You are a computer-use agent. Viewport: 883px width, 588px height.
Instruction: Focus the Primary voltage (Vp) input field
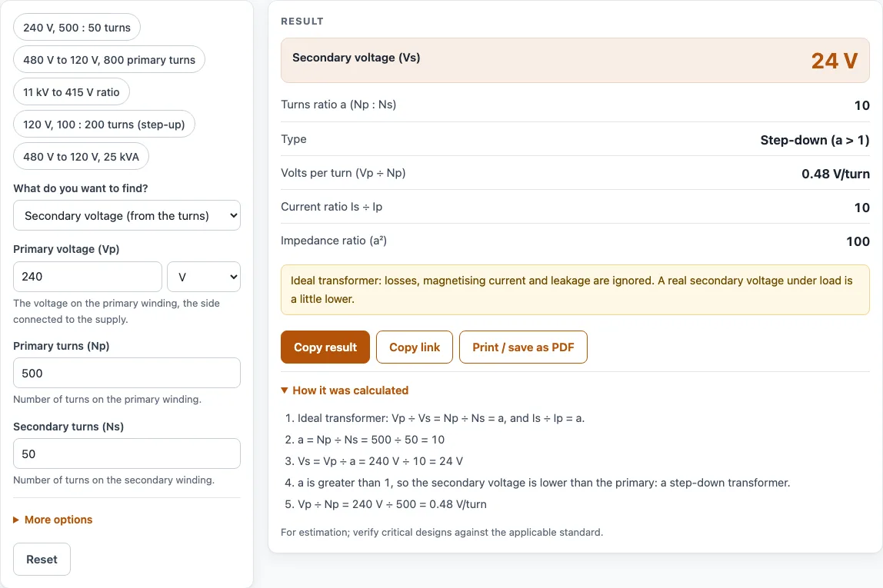tap(88, 277)
